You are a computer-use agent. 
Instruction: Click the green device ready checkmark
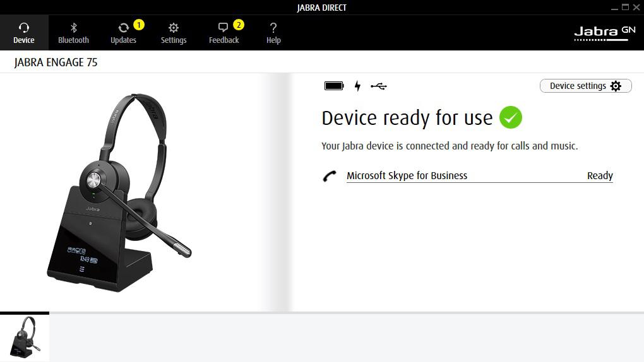511,117
